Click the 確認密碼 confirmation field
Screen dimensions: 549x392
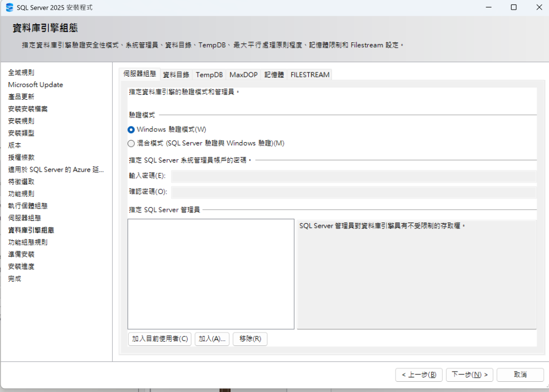coord(354,192)
